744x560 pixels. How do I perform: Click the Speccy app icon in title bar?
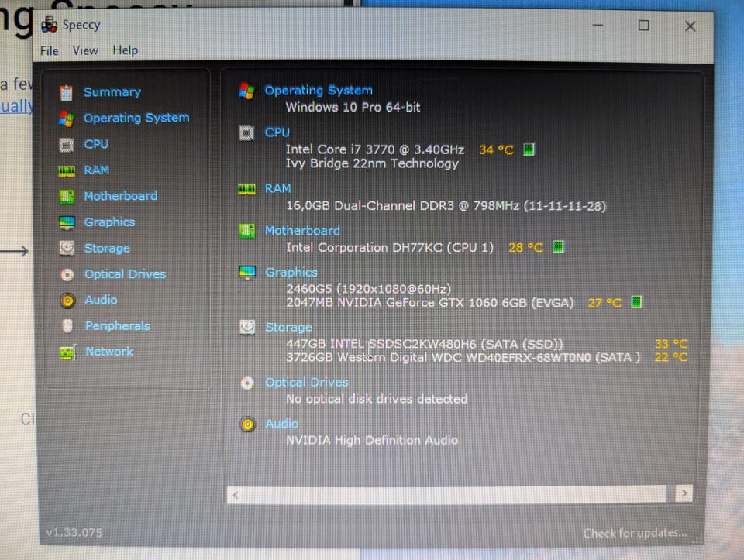pos(50,25)
